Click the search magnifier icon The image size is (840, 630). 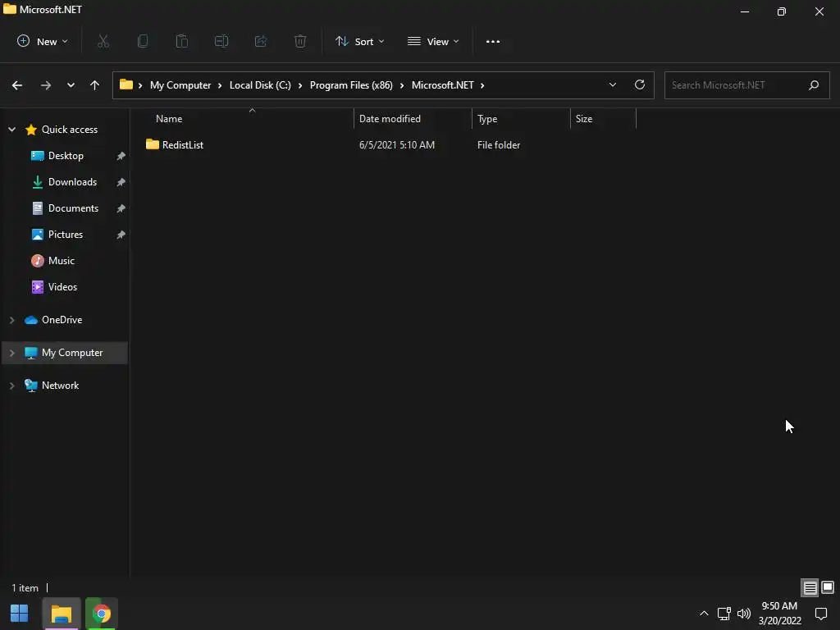click(814, 85)
